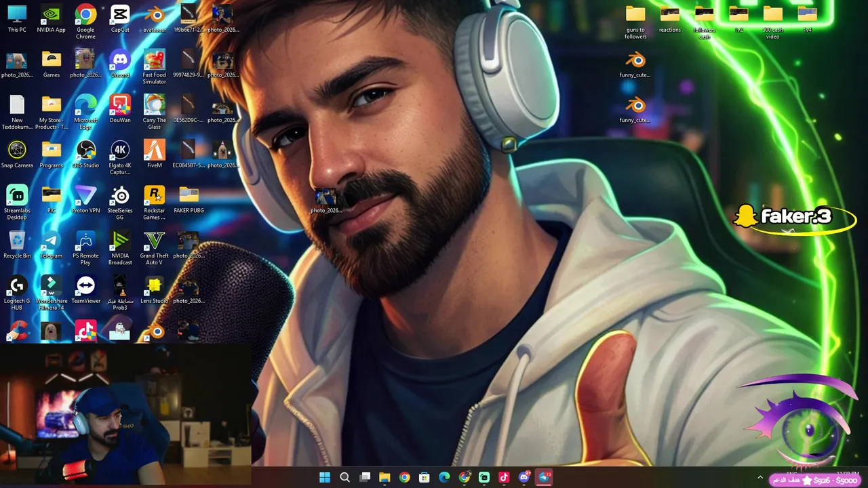Image resolution: width=868 pixels, height=488 pixels.
Task: Select the New Textdokument file
Action: click(17, 113)
